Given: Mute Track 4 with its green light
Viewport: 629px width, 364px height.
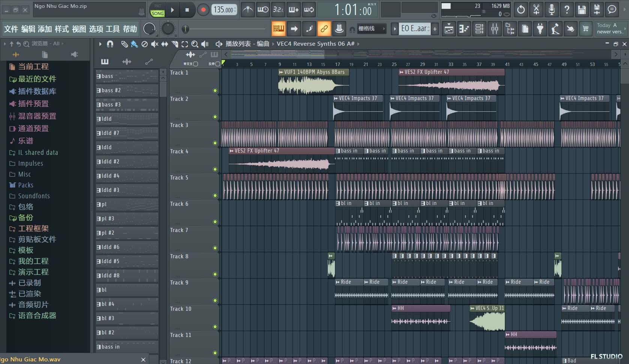Looking at the screenshot, I should pyautogui.click(x=215, y=169).
